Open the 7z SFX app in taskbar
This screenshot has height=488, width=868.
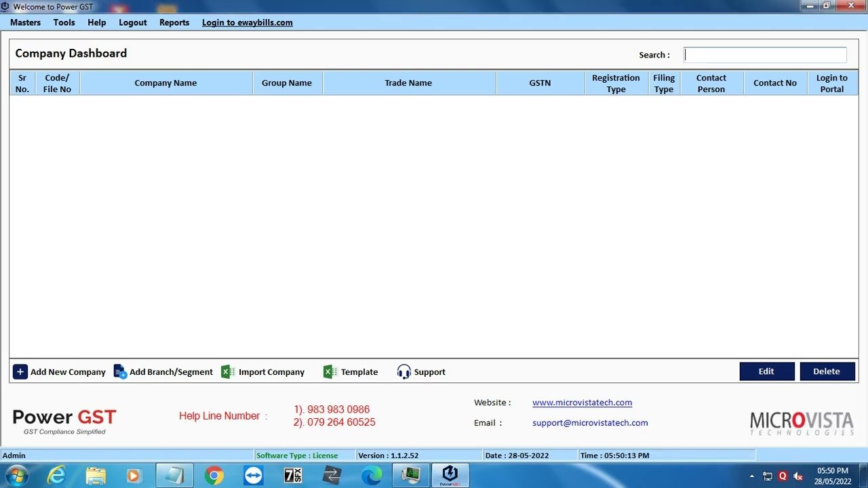[x=293, y=476]
